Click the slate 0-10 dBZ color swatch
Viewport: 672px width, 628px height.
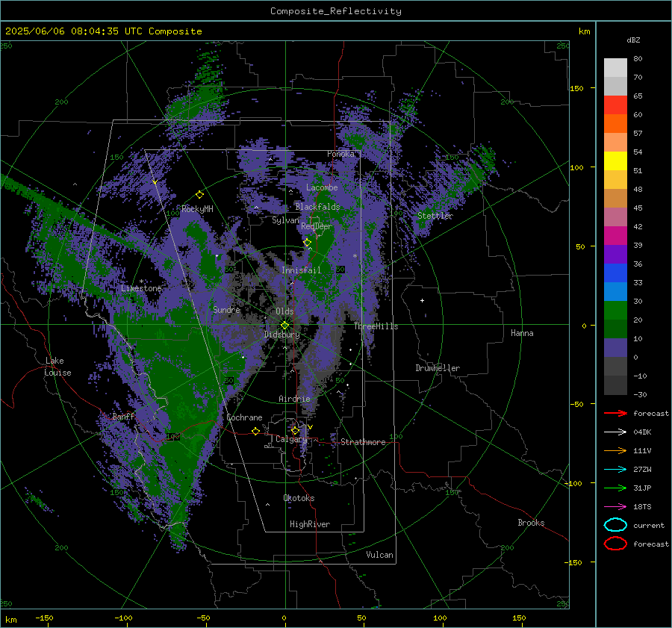(615, 348)
